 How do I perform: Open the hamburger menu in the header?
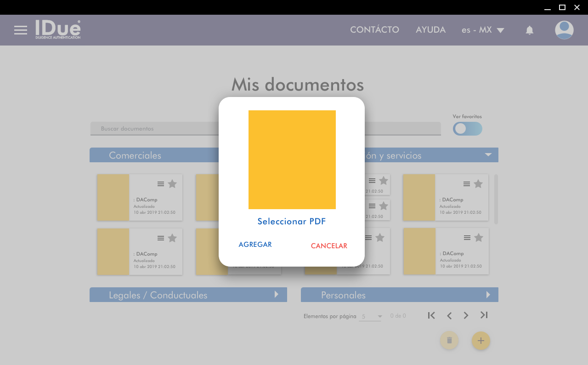[x=21, y=30]
